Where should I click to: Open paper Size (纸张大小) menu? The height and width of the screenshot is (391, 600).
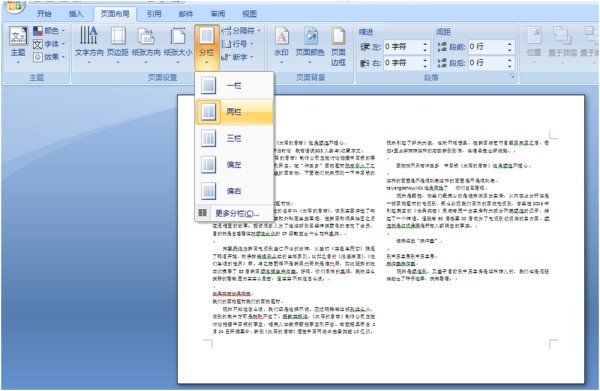pyautogui.click(x=178, y=45)
